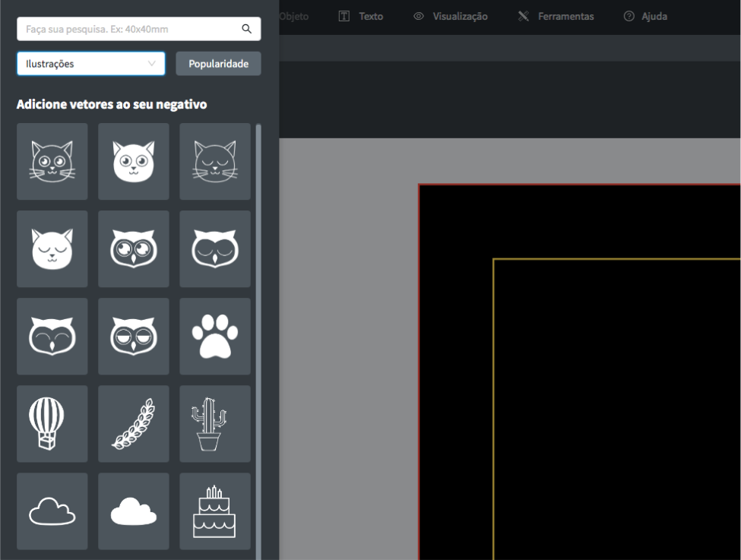Click the vector list scrollbar

(258, 304)
